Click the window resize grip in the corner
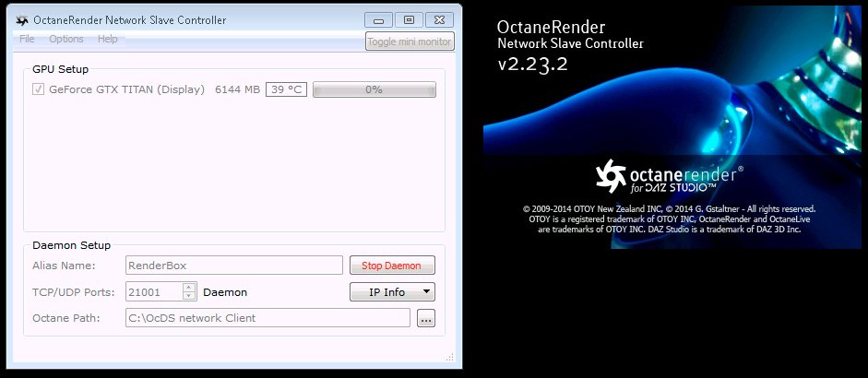This screenshot has width=868, height=378. [x=449, y=357]
